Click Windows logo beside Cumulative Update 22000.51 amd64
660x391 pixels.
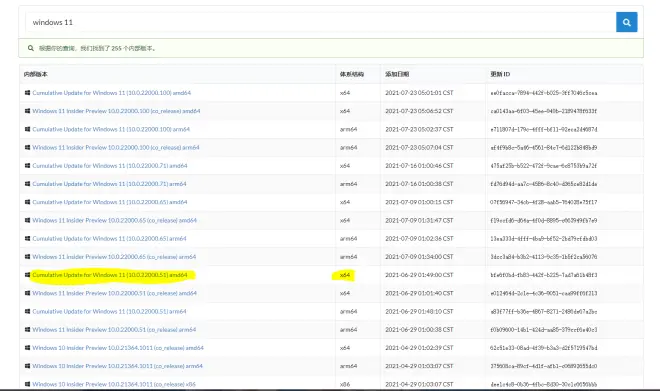[x=27, y=275]
